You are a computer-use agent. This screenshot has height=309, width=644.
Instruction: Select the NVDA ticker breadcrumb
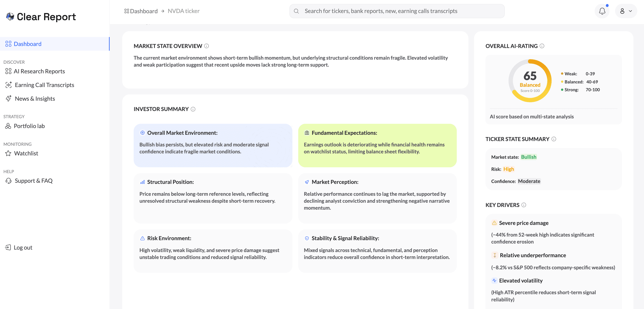click(183, 11)
